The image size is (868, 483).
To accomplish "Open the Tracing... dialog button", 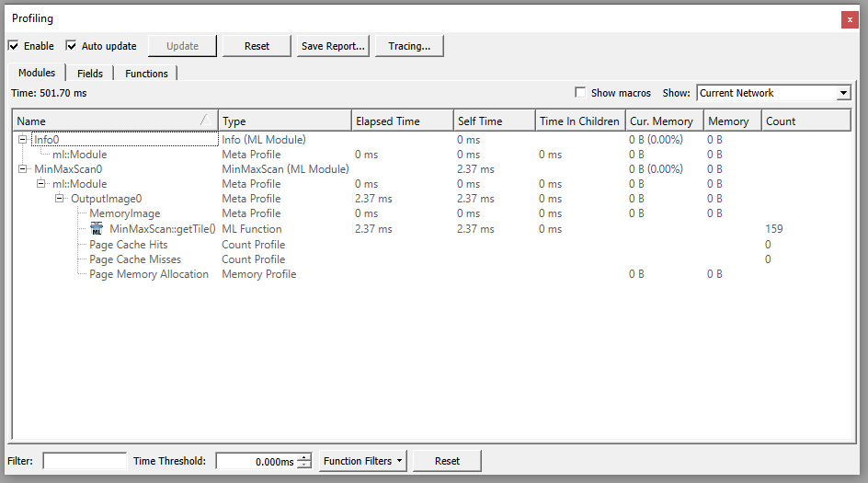I will click(409, 46).
